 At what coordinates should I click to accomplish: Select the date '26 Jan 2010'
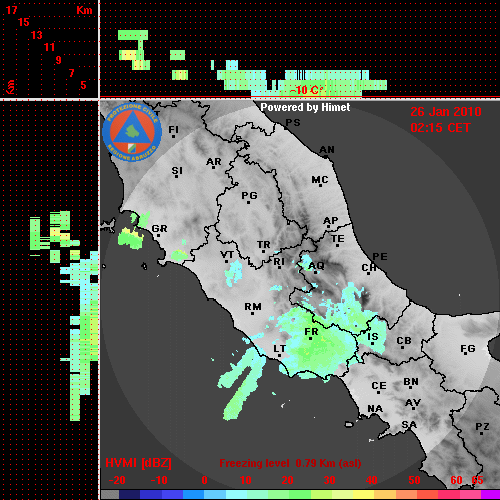tap(446, 112)
